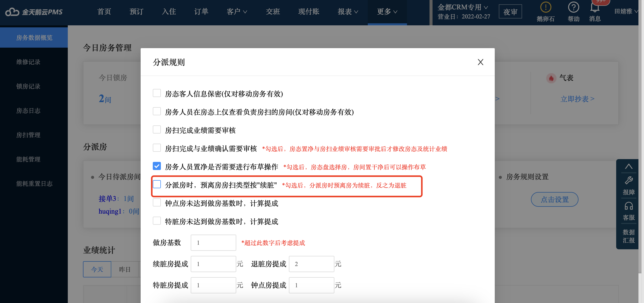Go to 首页 in top navigation
Screen dimensions: 644x303
(104, 12)
